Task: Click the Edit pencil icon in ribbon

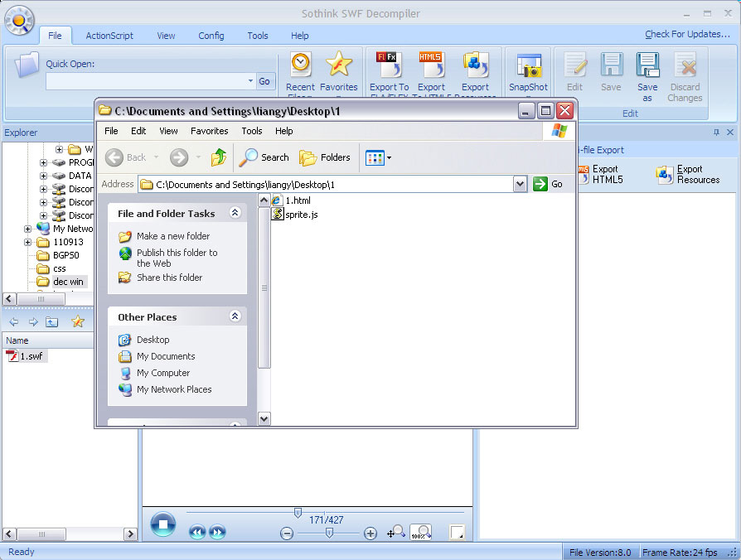Action: [574, 72]
